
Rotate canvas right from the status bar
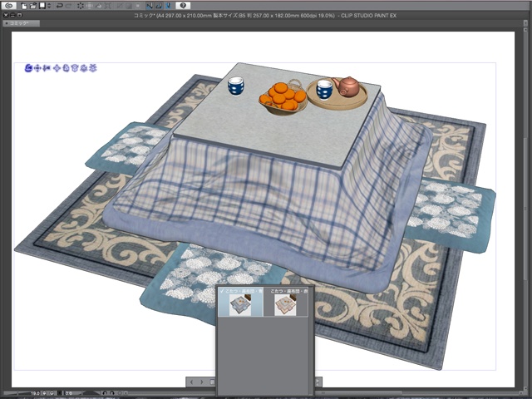click(112, 393)
